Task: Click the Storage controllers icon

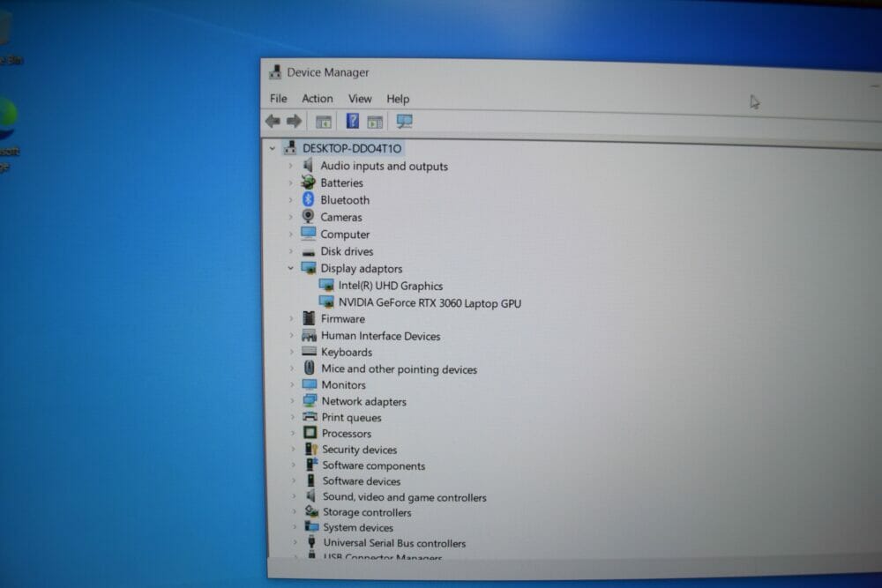Action: click(x=311, y=511)
